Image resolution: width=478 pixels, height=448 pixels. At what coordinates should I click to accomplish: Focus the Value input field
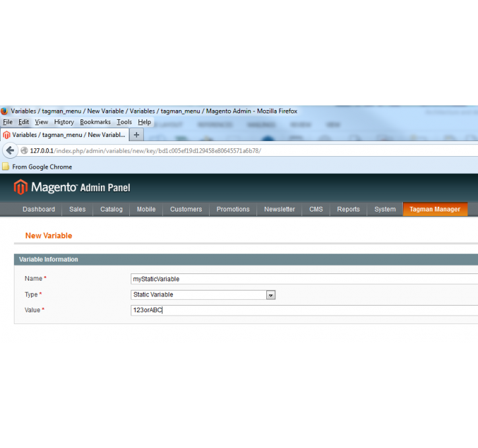pyautogui.click(x=304, y=310)
